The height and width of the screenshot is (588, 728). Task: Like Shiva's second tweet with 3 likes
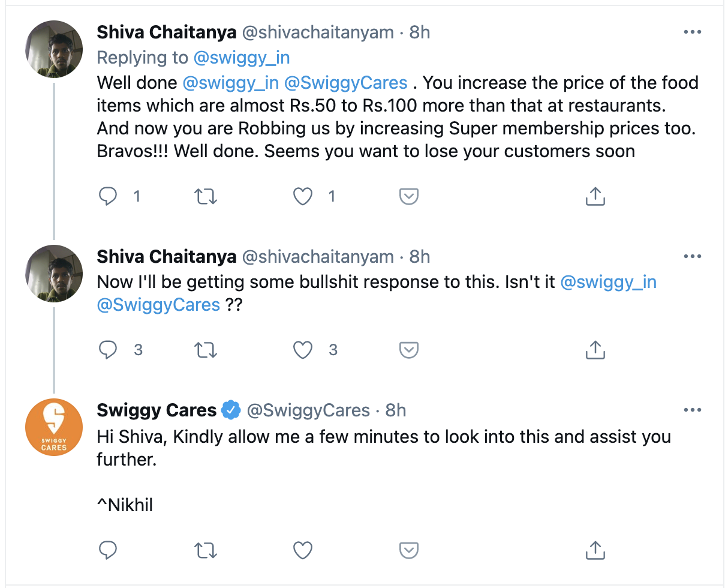[303, 349]
